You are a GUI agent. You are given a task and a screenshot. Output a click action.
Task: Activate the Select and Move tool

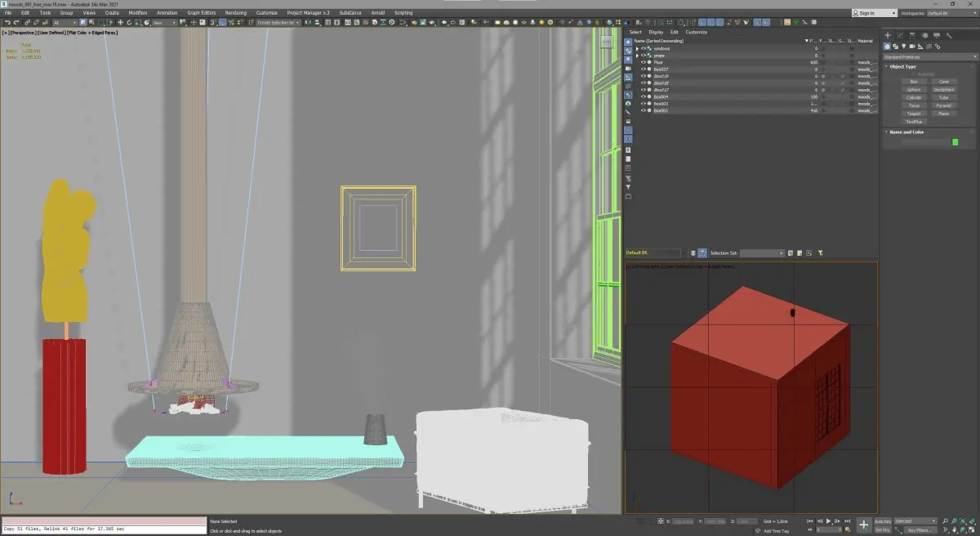(x=120, y=22)
